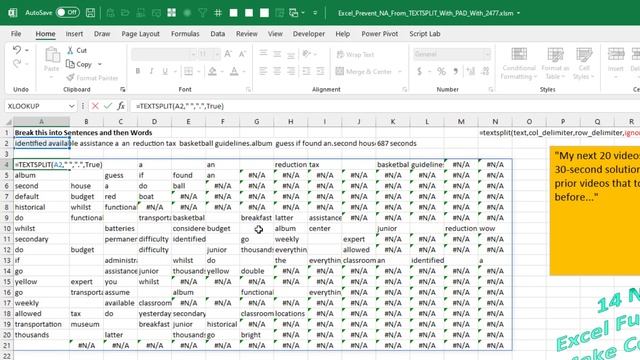This screenshot has width=640, height=360.
Task: Click the Center align icon
Action: tap(277, 71)
